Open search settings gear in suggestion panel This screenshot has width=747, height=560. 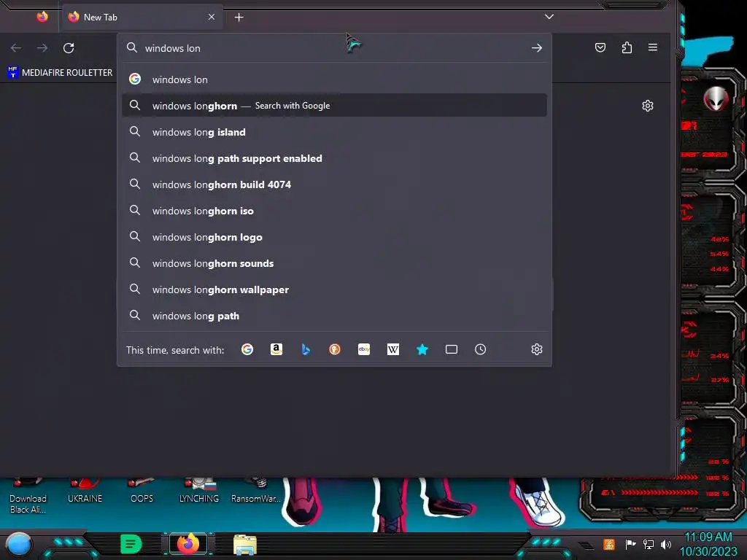pos(537,349)
